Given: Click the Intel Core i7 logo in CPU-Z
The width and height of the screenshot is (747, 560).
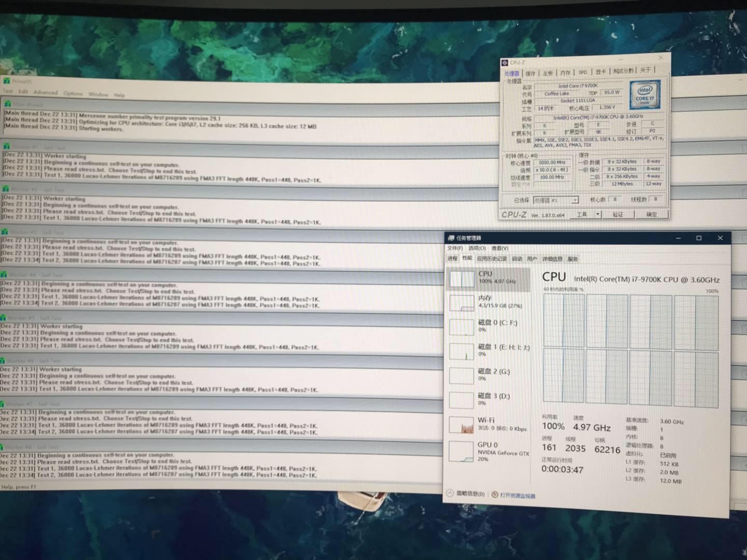Looking at the screenshot, I should coord(645,94).
